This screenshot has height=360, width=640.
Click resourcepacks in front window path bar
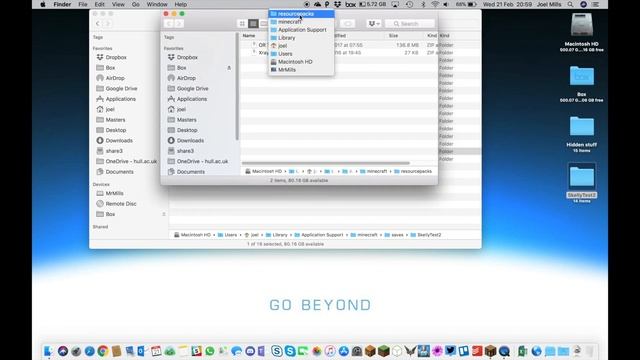(x=413, y=171)
